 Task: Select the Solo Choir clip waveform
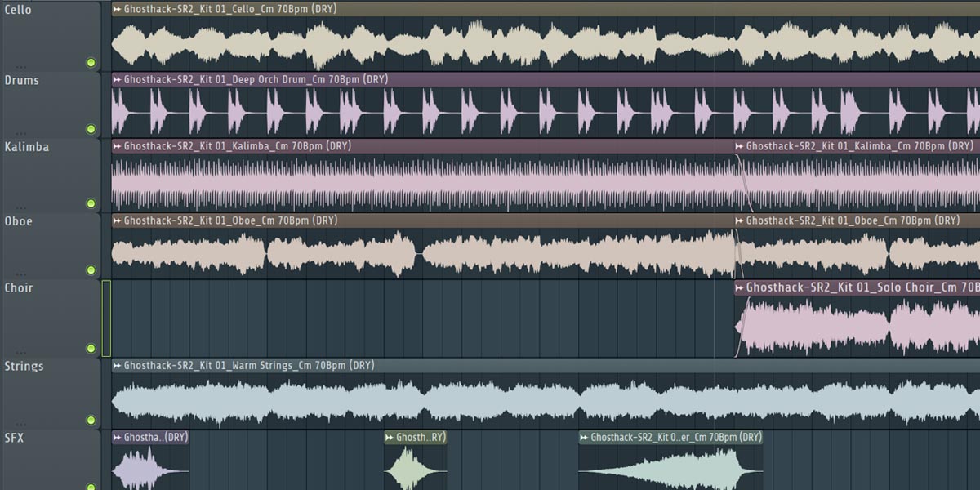tap(857, 326)
